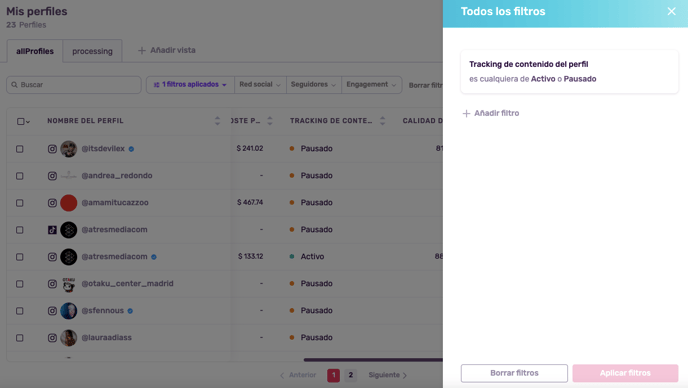
Task: Select the allProfiles tab
Action: (35, 51)
